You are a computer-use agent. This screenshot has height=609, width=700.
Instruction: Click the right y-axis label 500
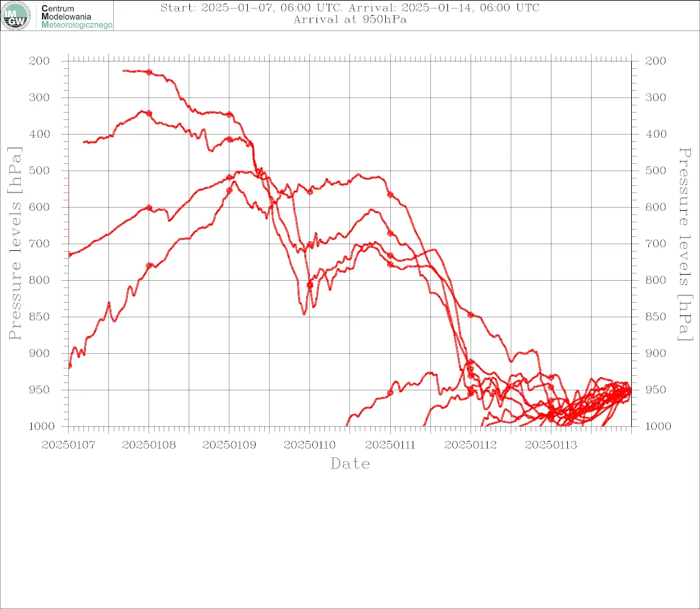656,171
